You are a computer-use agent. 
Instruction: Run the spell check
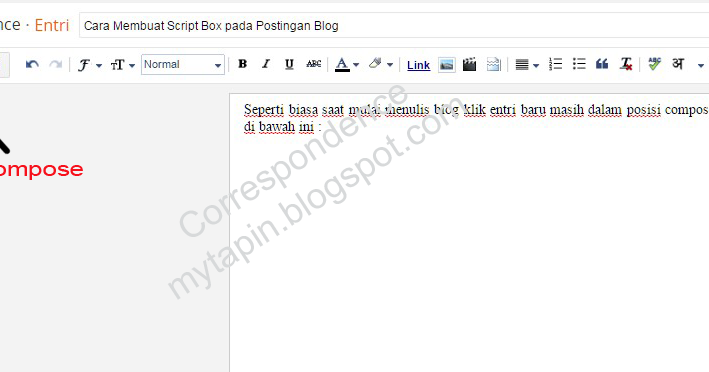[x=654, y=64]
